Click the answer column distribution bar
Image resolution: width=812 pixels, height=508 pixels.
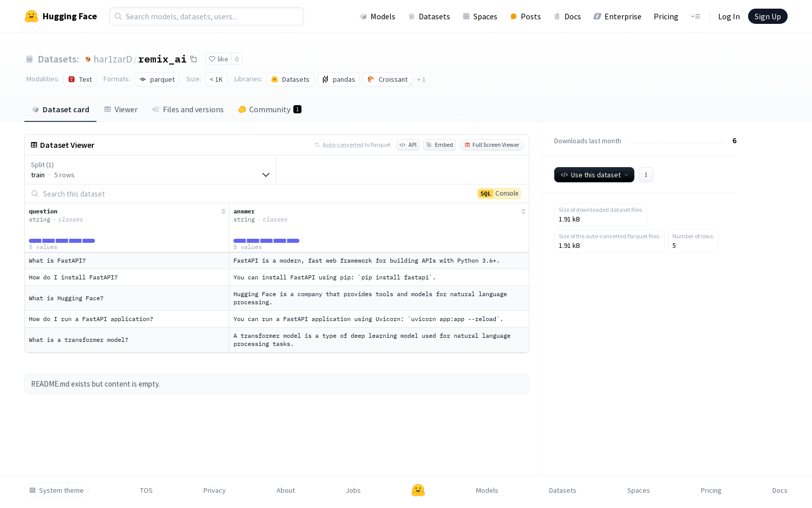point(266,241)
